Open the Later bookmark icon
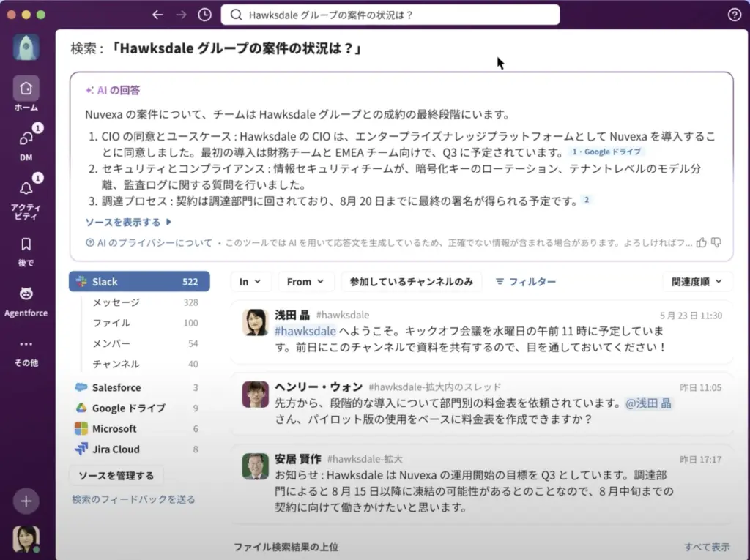The width and height of the screenshot is (750, 560). tap(26, 244)
